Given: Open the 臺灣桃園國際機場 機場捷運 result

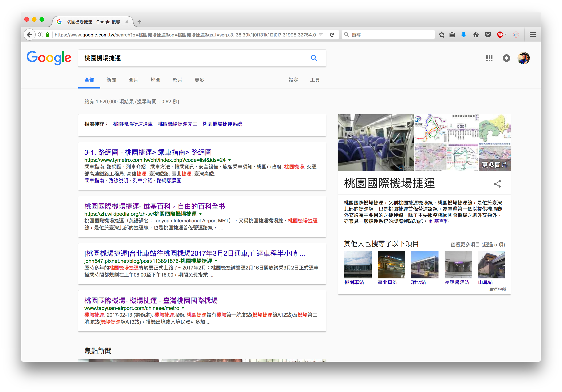Looking at the screenshot, I should [x=151, y=300].
